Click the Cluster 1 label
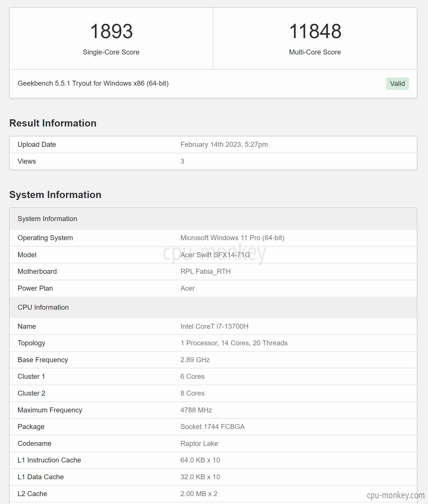The width and height of the screenshot is (428, 504). point(31,377)
